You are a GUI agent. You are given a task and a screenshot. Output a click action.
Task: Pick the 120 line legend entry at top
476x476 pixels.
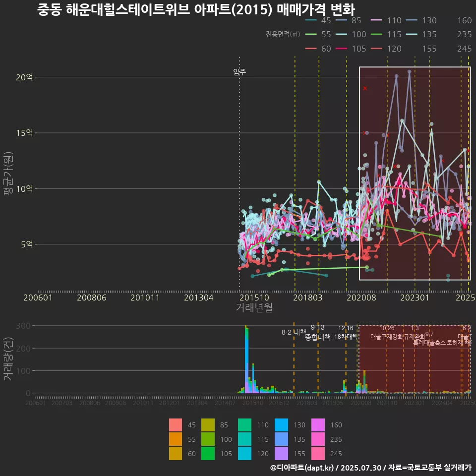[386, 49]
